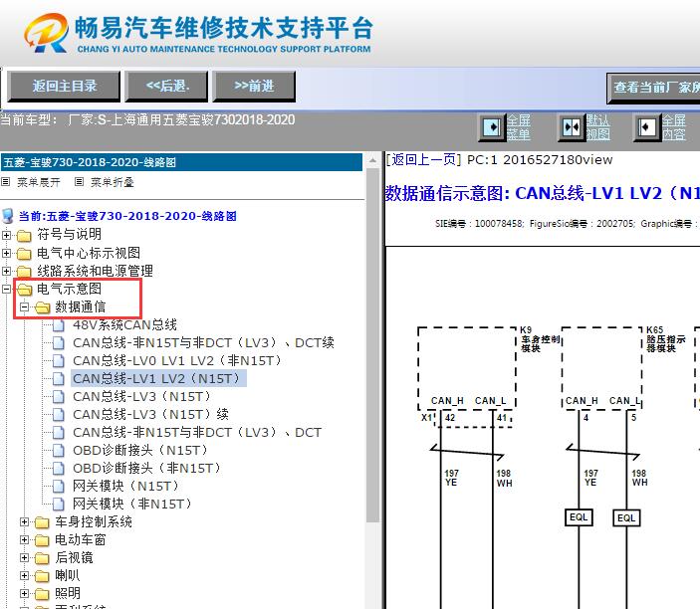Click folder icon of 喇叭
This screenshot has height=609, width=700.
[42, 576]
